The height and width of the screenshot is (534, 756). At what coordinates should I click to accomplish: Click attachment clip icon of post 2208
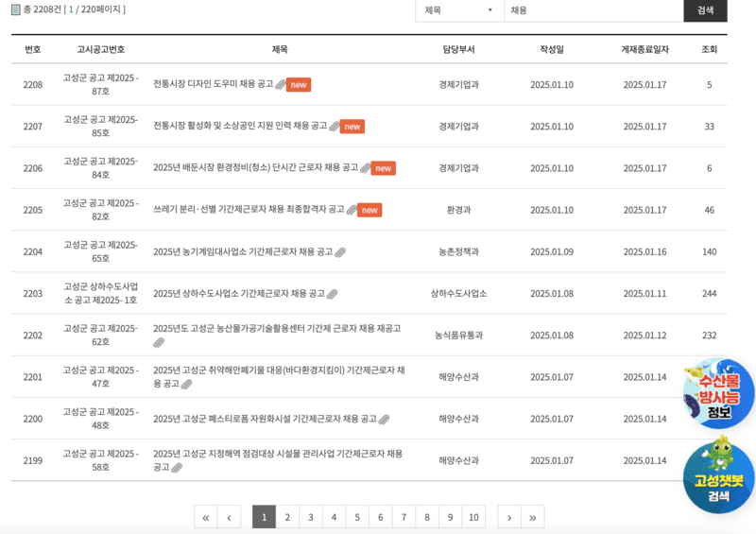coord(281,85)
